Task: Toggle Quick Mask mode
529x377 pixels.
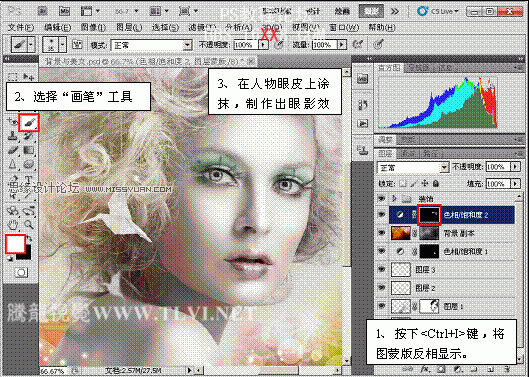Action: click(21, 272)
